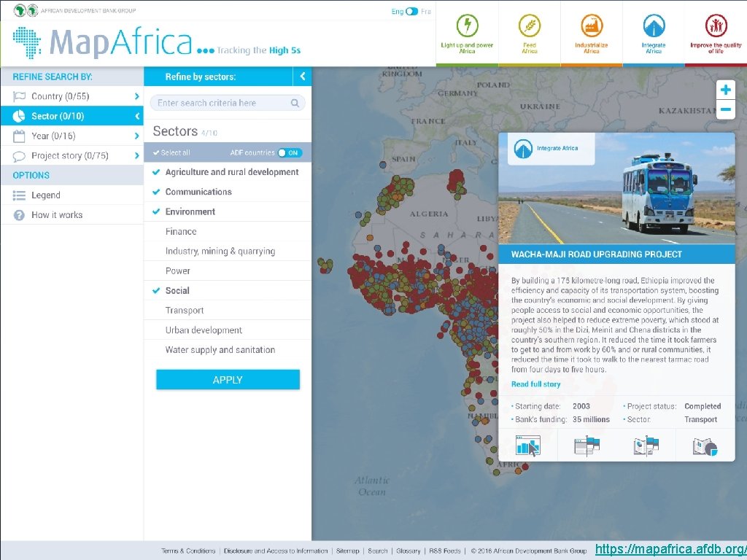Click the magnifier icon in search box
Viewport: 747px width, 560px height.
(x=295, y=103)
